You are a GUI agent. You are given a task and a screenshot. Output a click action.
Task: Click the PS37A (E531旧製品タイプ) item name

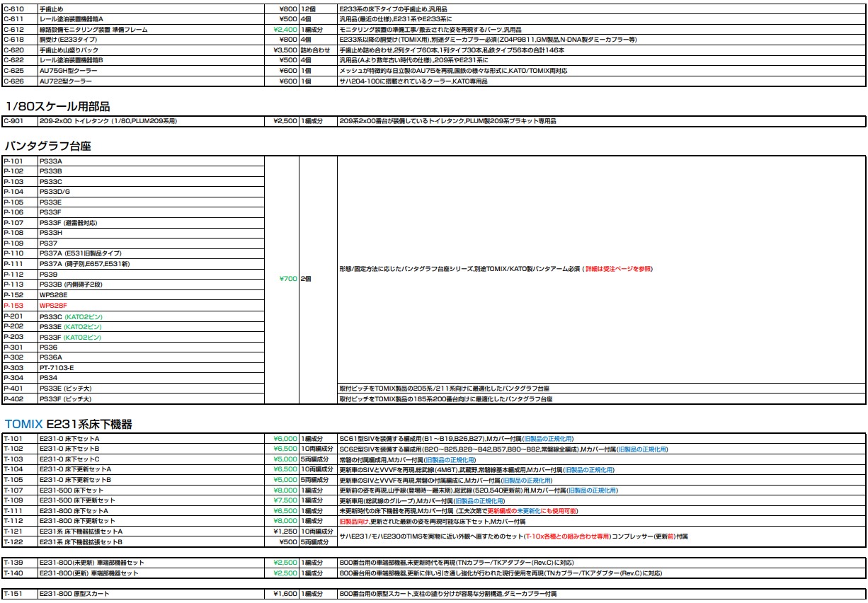81,253
